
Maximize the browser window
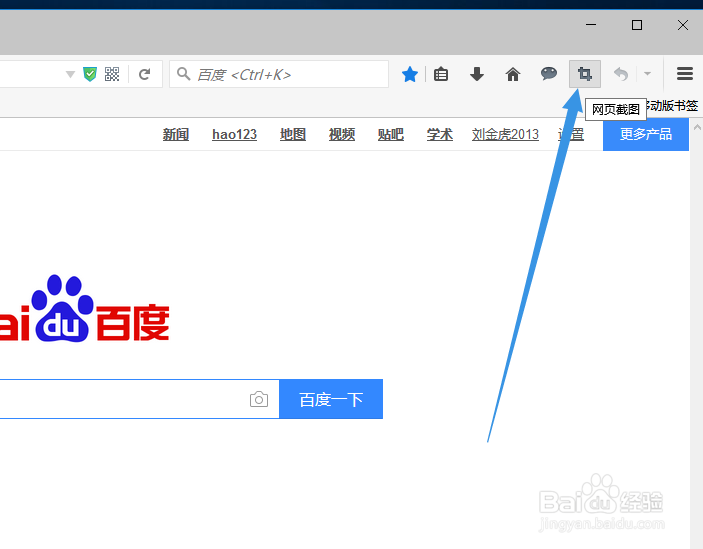click(x=637, y=25)
